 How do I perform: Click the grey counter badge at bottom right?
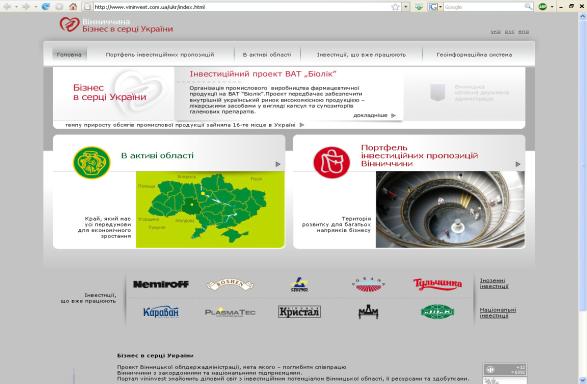coord(505,369)
